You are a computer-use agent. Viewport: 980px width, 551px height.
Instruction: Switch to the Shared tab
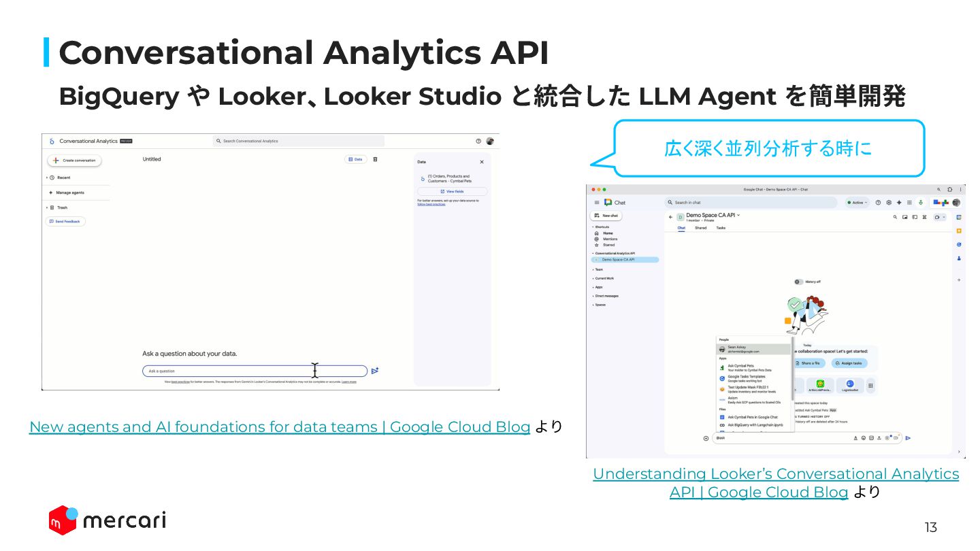pos(700,228)
